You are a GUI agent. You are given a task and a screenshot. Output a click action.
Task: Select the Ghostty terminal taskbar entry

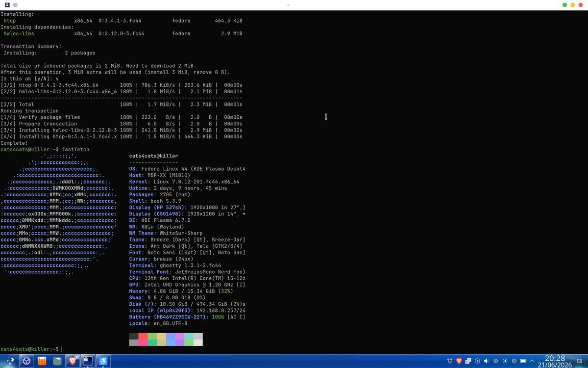[x=88, y=361]
